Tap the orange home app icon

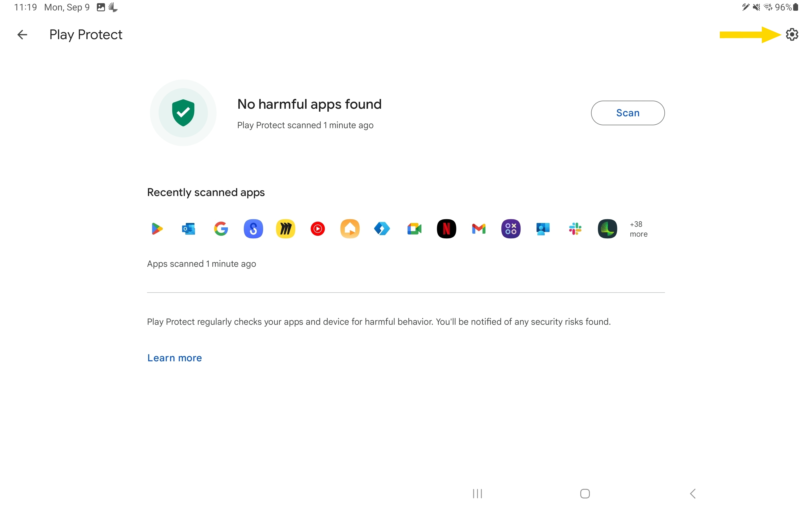tap(350, 229)
